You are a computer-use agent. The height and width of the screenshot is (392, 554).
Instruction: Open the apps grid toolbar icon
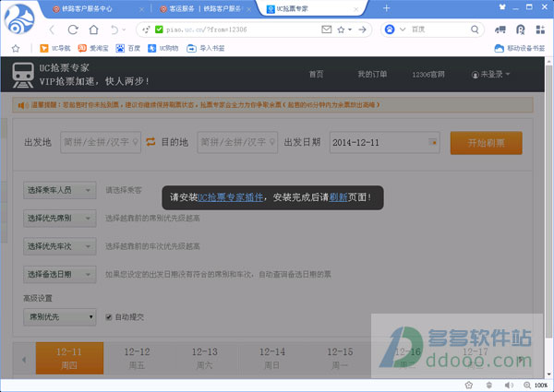pos(540,30)
